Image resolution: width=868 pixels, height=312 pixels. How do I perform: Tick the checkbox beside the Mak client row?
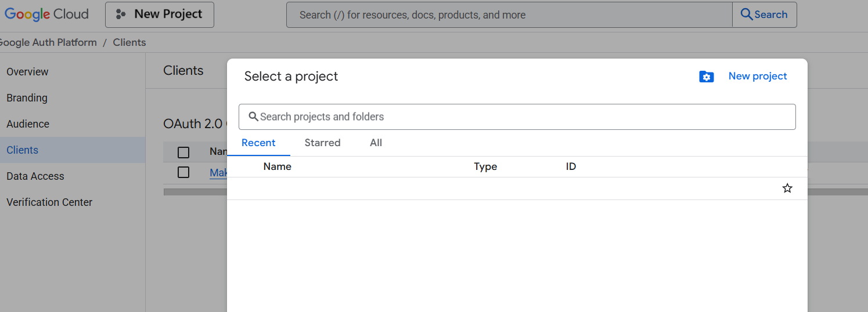click(183, 172)
